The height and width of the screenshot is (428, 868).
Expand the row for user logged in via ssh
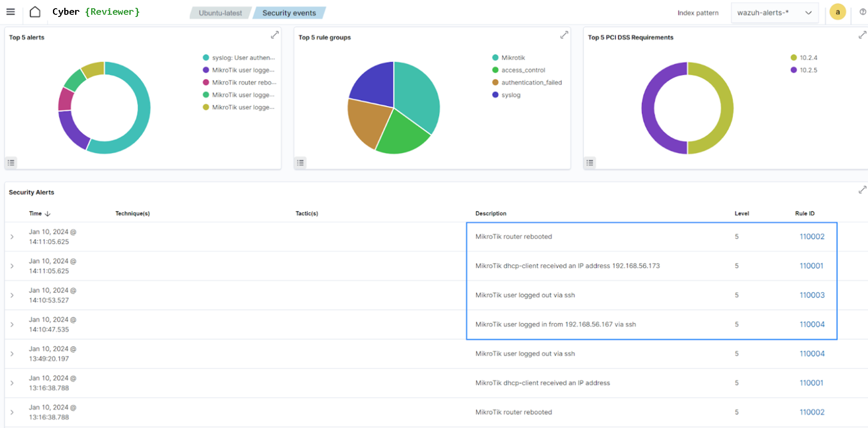(12, 325)
